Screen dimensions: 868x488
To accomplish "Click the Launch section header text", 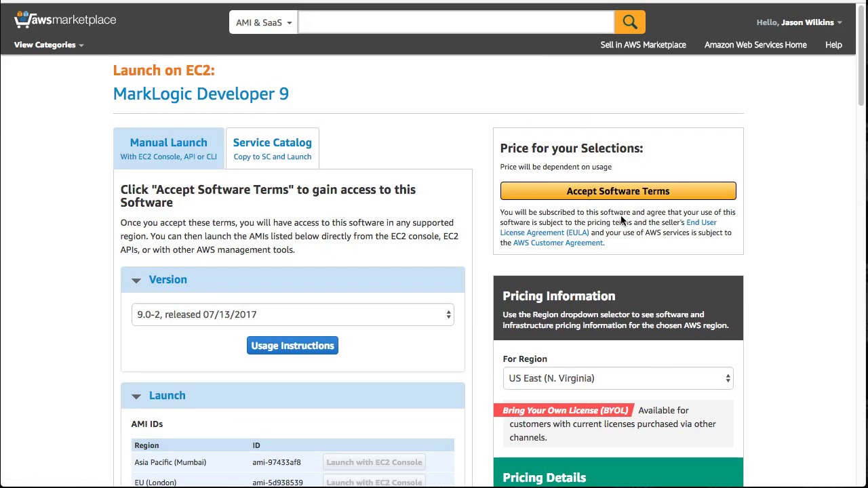I will pos(167,395).
